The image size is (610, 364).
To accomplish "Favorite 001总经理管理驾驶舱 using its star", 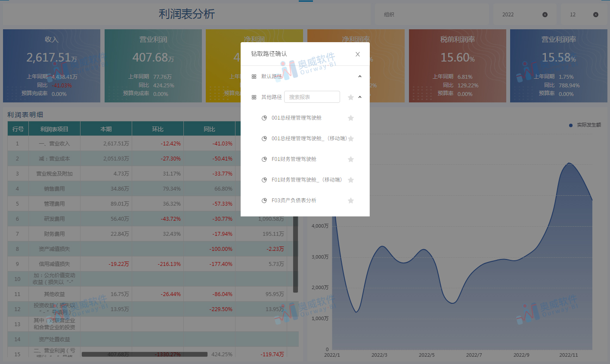I will (350, 117).
